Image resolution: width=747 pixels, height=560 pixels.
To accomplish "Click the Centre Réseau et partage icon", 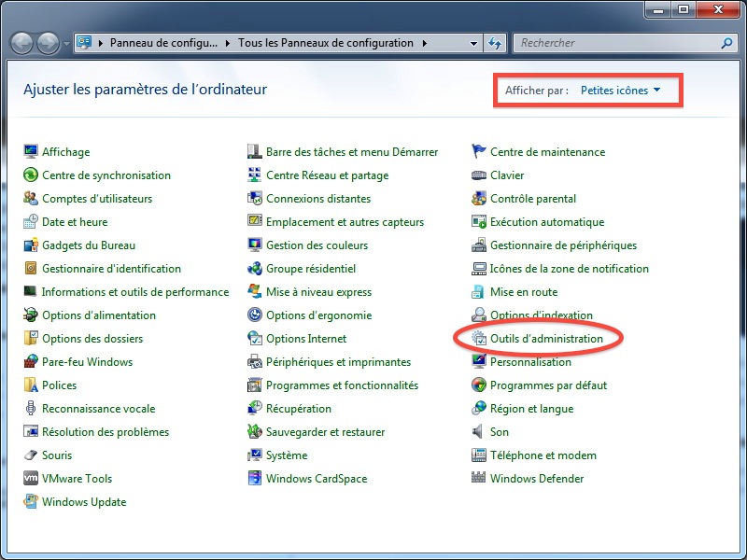I will coord(254,175).
